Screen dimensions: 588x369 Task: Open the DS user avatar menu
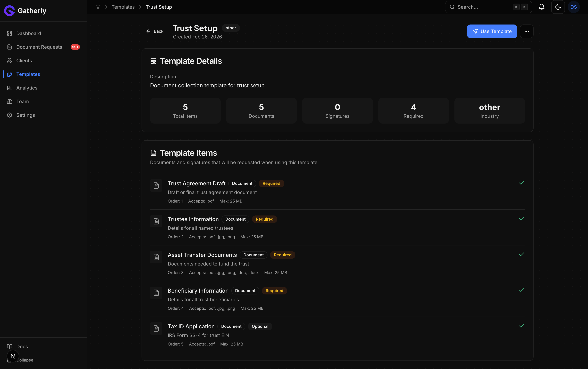click(574, 7)
